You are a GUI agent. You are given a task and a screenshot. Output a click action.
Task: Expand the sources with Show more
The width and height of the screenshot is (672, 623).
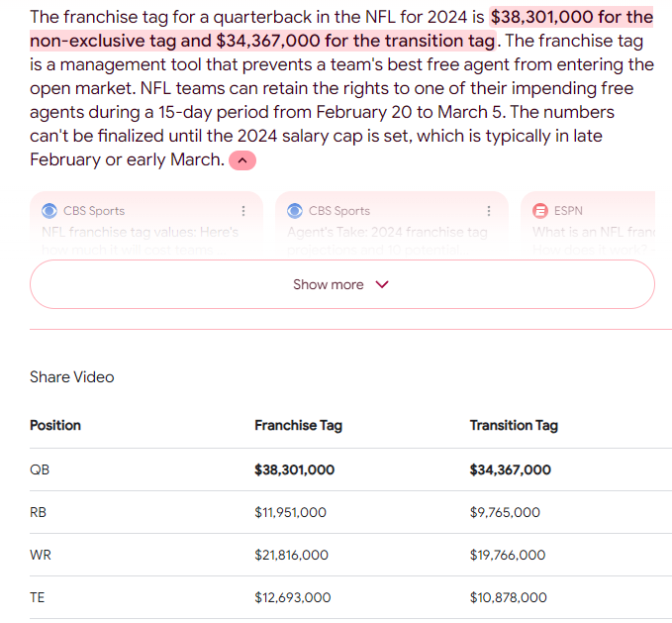341,284
